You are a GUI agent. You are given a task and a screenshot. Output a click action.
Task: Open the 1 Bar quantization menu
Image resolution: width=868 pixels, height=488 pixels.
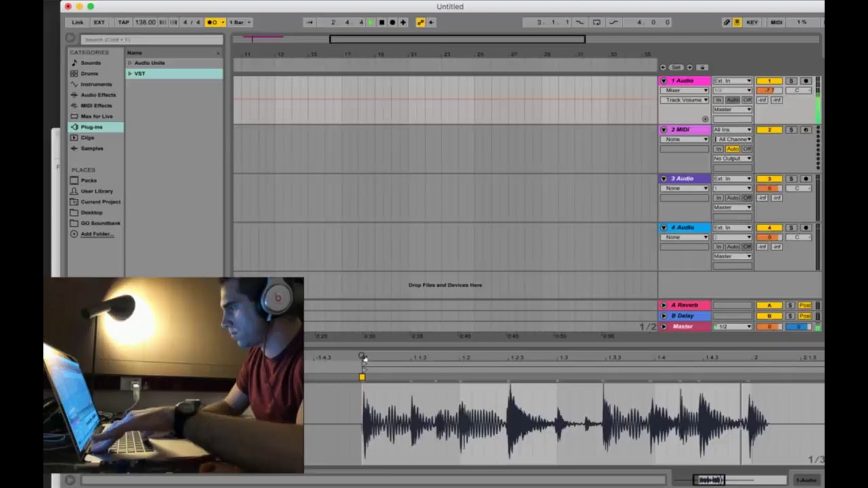240,22
